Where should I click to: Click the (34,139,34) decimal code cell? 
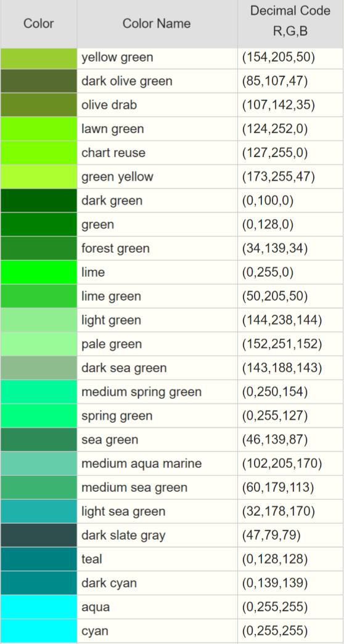(290, 248)
